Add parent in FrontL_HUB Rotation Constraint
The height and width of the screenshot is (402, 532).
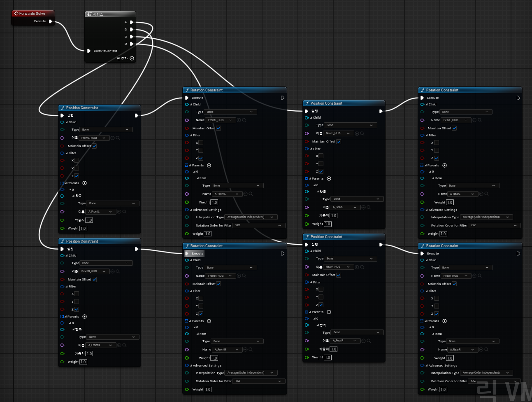(x=209, y=166)
